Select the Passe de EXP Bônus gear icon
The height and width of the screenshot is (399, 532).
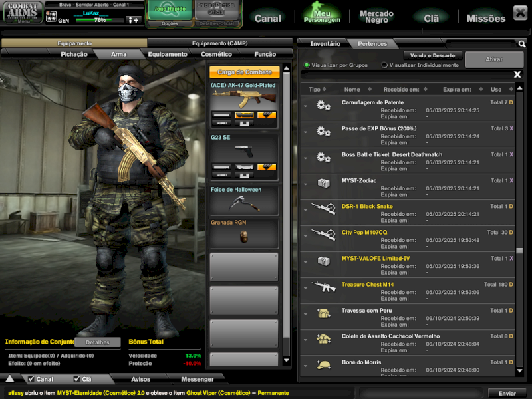pyautogui.click(x=323, y=131)
